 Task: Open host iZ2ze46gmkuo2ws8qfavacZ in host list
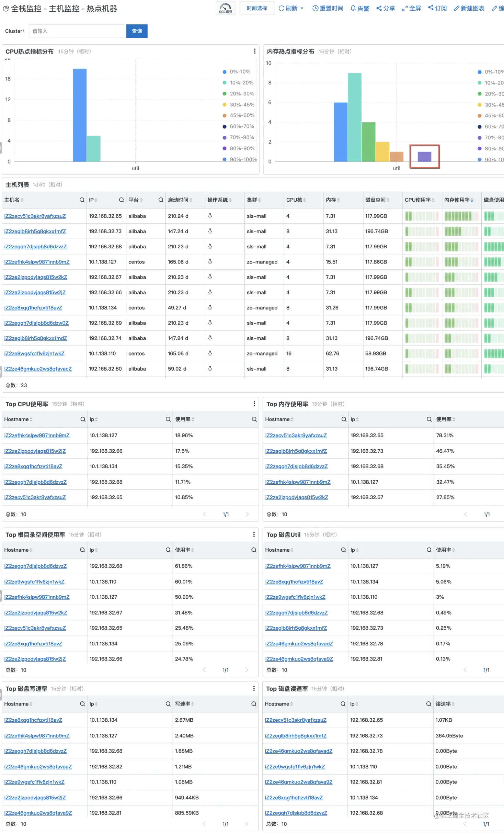coord(38,369)
